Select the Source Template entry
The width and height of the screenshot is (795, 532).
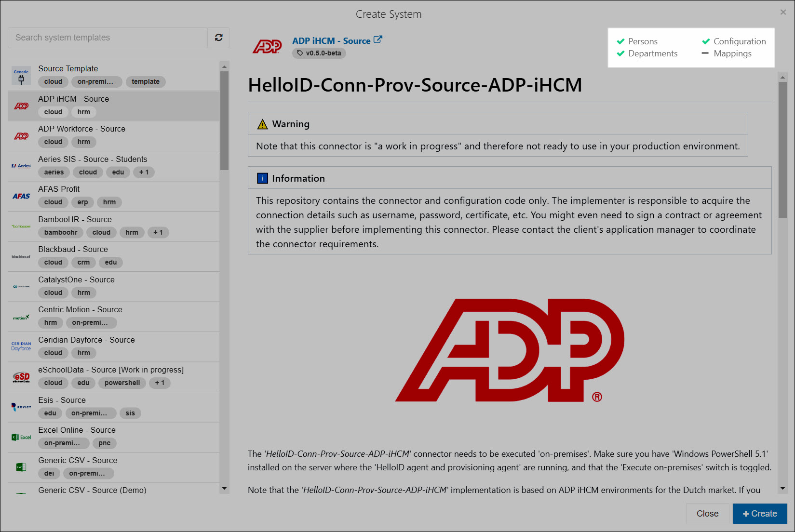click(113, 76)
